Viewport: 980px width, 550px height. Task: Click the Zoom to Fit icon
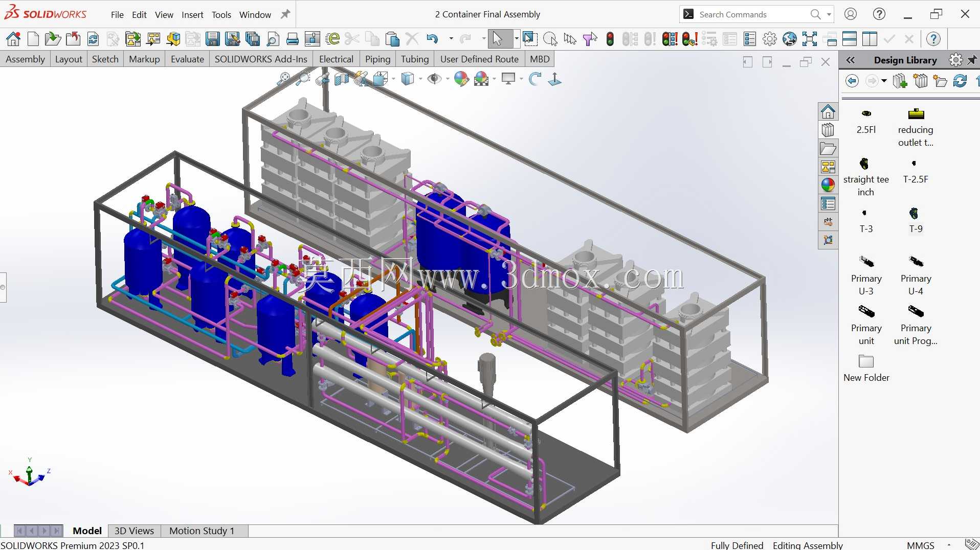pyautogui.click(x=283, y=79)
